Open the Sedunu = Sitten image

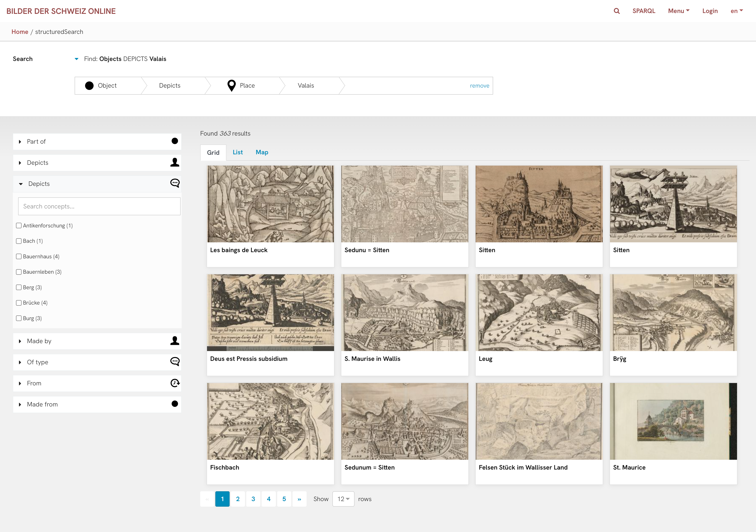[x=405, y=204]
